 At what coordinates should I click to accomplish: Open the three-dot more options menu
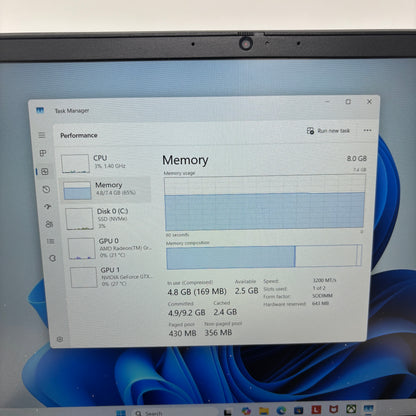coord(367,130)
